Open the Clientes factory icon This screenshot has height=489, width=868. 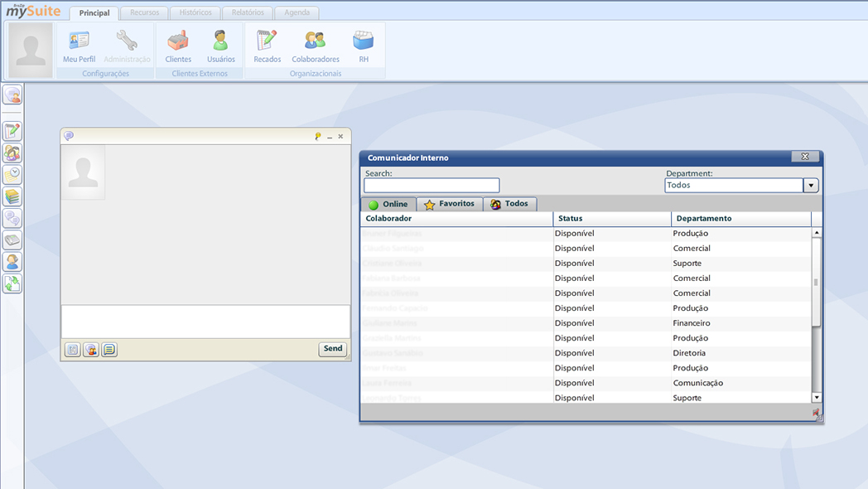pos(178,46)
